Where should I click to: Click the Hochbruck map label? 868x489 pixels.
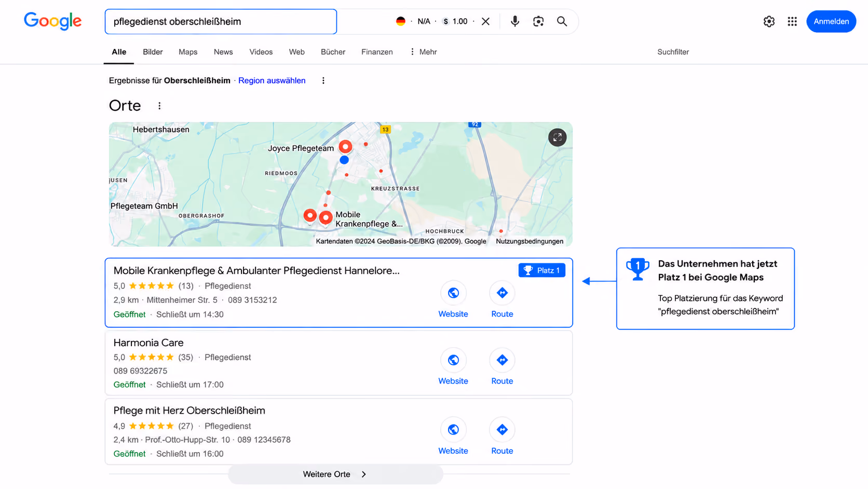[x=444, y=231]
